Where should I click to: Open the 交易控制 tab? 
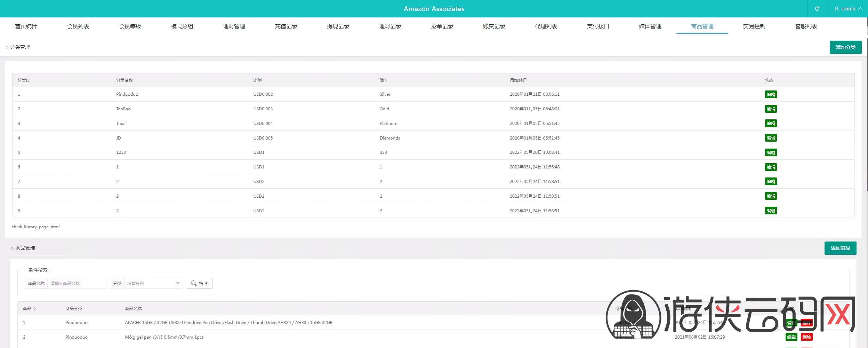pyautogui.click(x=754, y=26)
